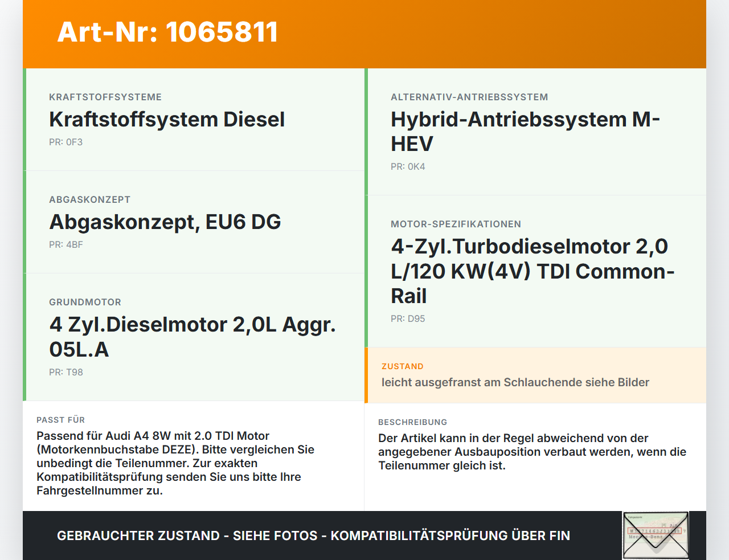Screen dimensions: 729x560
Task: Click the envelope thumbnail in footer bar
Action: (x=656, y=536)
